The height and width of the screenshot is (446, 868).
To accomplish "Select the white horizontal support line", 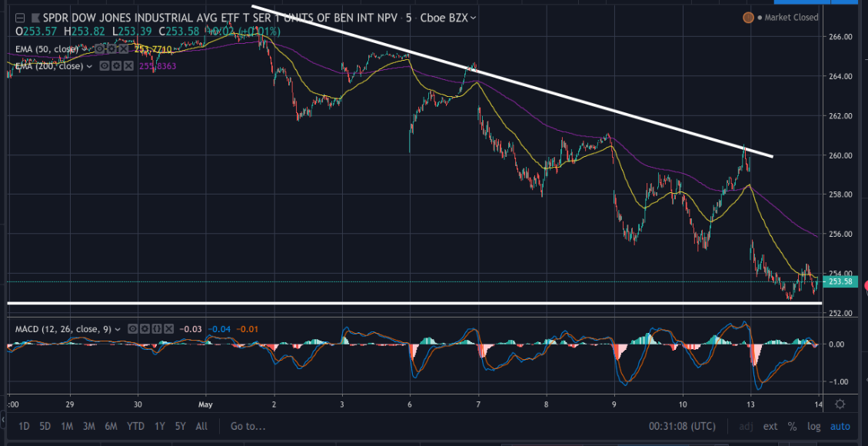I will pos(414,303).
